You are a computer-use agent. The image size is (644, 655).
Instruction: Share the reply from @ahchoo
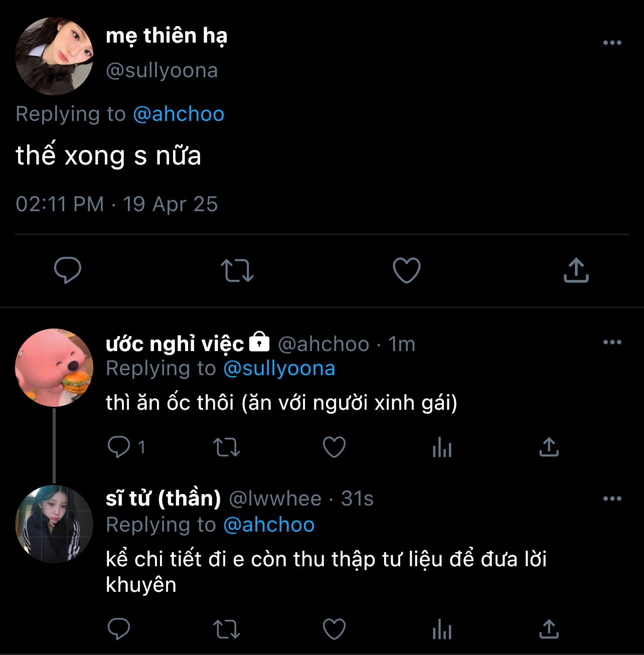coord(549,447)
